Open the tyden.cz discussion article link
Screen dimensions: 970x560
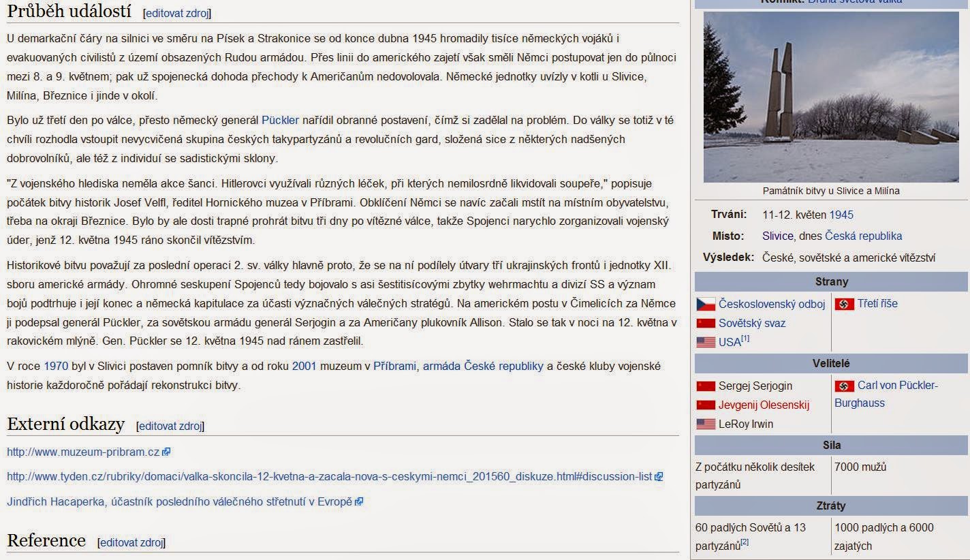pyautogui.click(x=330, y=477)
